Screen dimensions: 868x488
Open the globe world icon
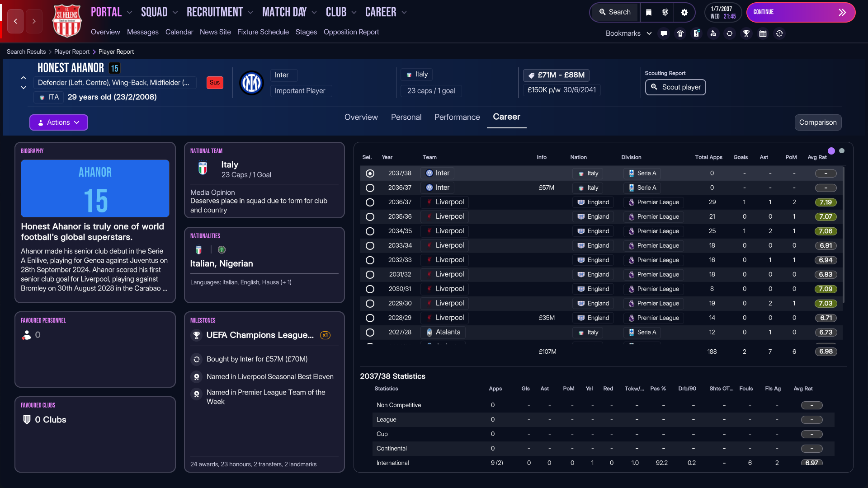point(665,12)
